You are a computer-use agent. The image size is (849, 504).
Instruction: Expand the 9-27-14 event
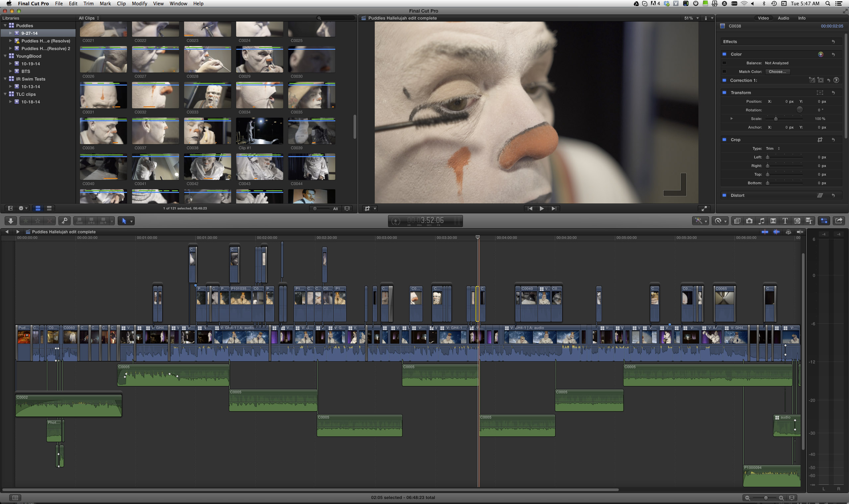pos(11,33)
